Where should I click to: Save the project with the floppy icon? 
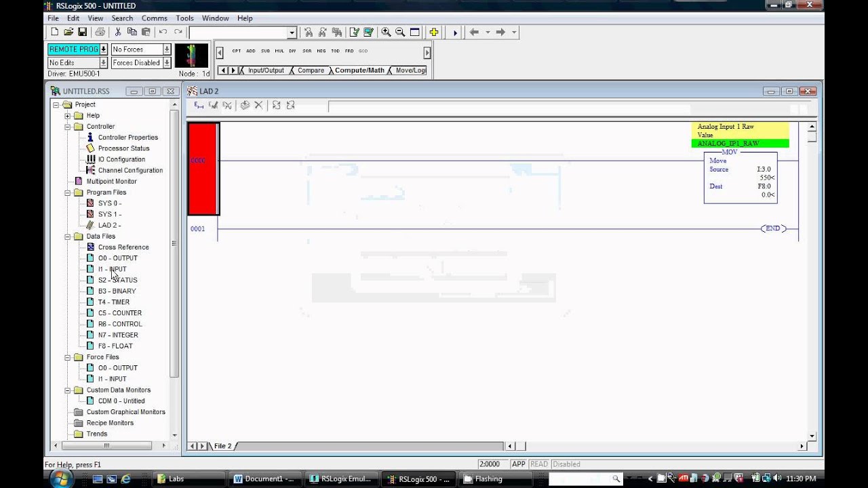(x=82, y=32)
